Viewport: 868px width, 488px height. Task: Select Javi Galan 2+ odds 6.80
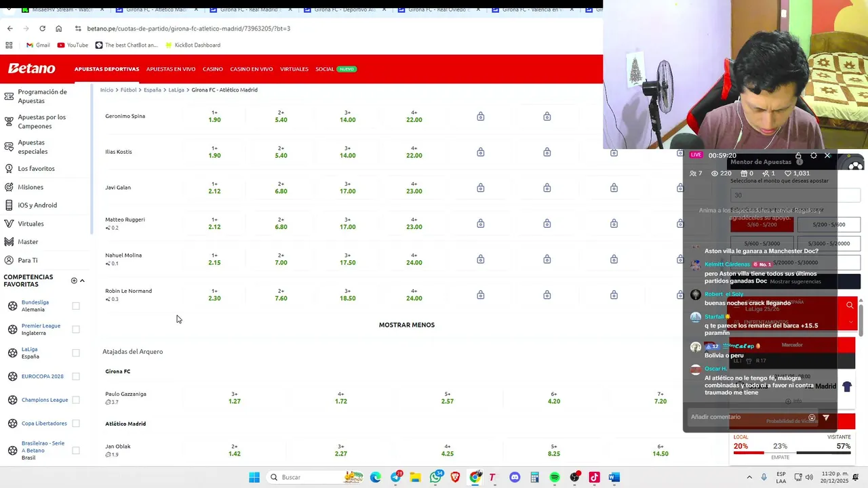pos(281,188)
